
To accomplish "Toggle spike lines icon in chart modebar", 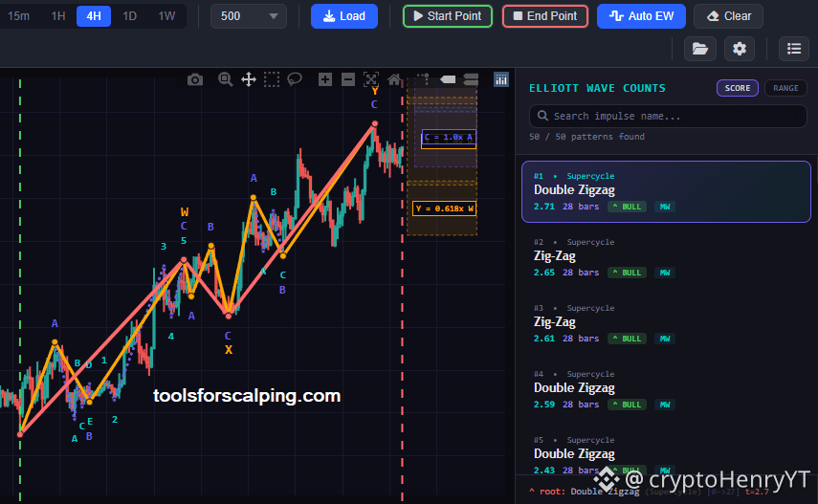I will (423, 79).
